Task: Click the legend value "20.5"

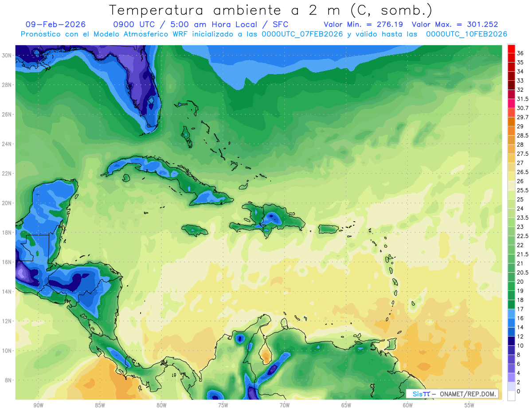Action: (523, 272)
